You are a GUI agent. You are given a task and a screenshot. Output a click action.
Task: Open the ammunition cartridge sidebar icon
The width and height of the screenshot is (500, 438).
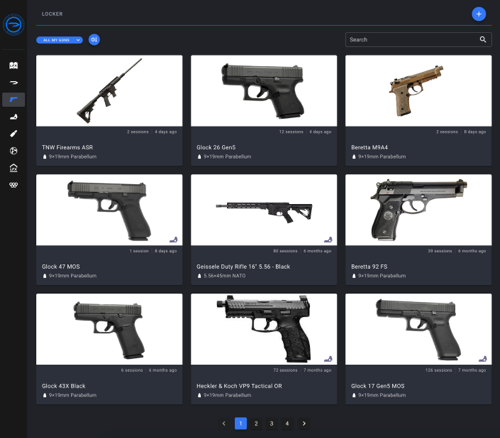click(x=13, y=134)
